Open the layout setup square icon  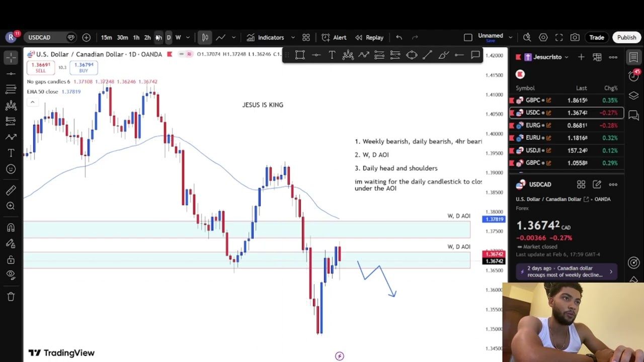(468, 37)
